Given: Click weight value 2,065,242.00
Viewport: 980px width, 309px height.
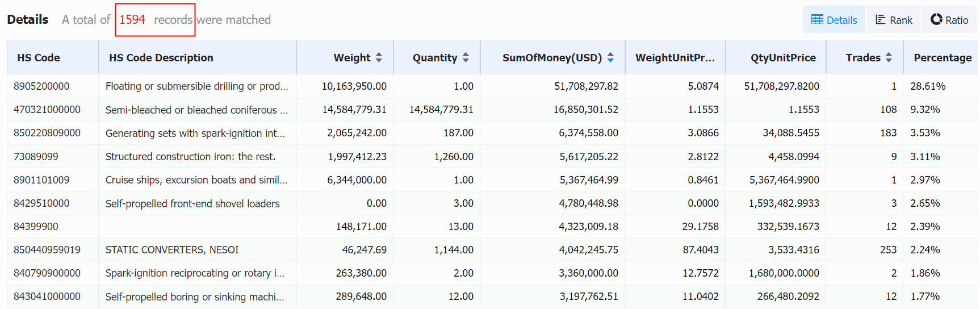Looking at the screenshot, I should (x=357, y=133).
